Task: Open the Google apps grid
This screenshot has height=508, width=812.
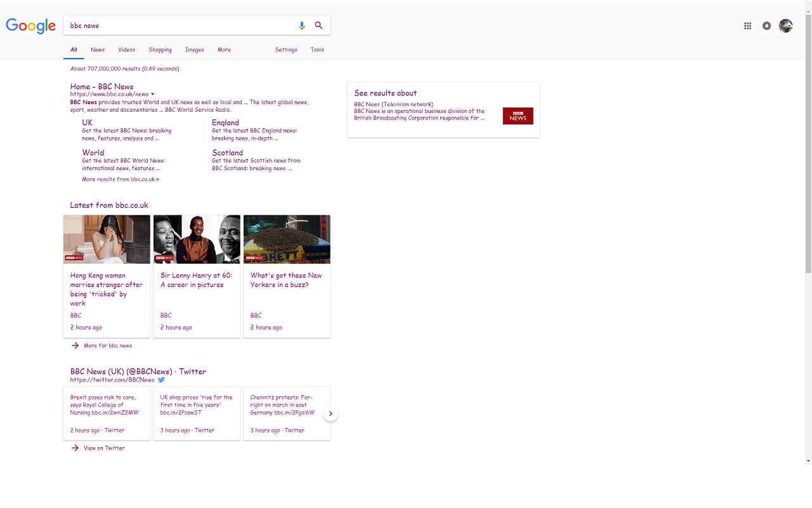Action: point(748,25)
